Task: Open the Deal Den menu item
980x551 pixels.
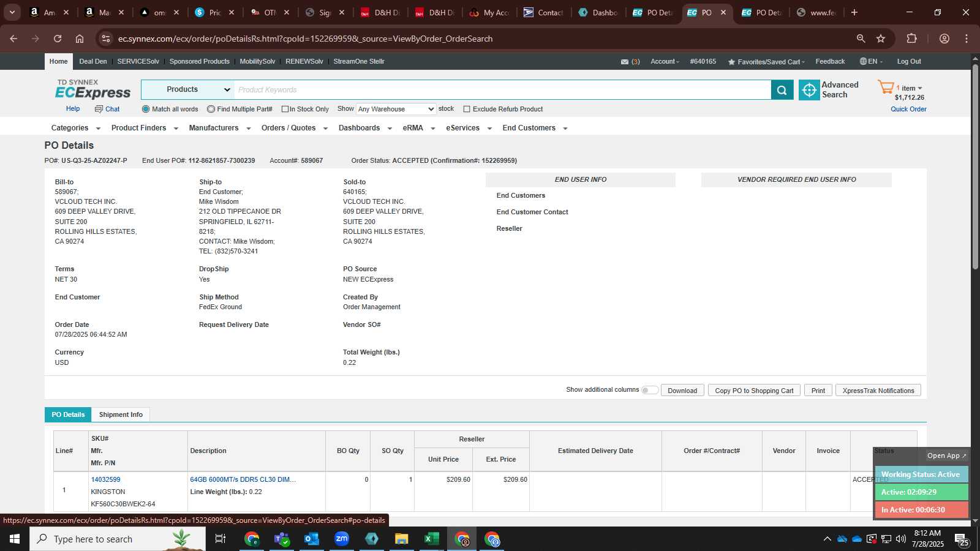Action: pos(93,61)
